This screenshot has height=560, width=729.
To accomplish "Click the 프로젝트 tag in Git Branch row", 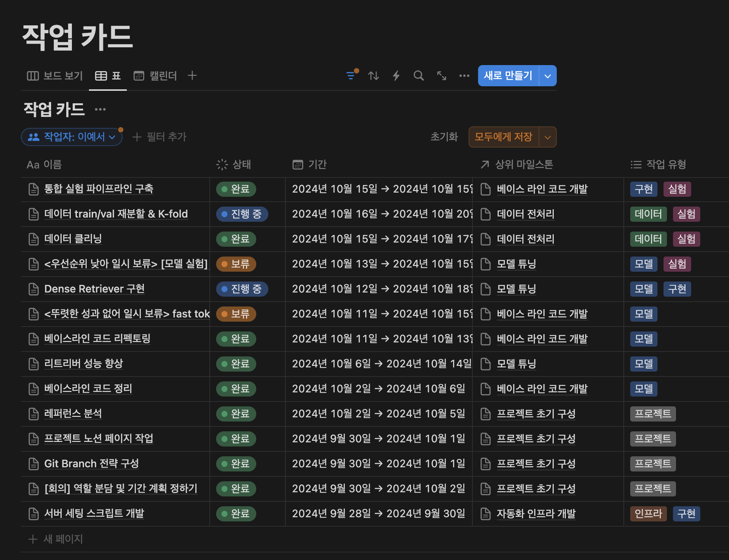I will point(653,464).
